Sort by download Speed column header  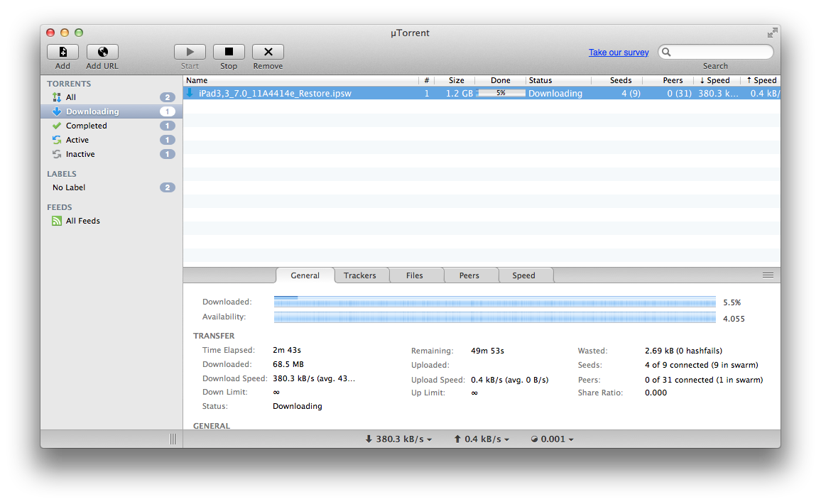click(717, 80)
